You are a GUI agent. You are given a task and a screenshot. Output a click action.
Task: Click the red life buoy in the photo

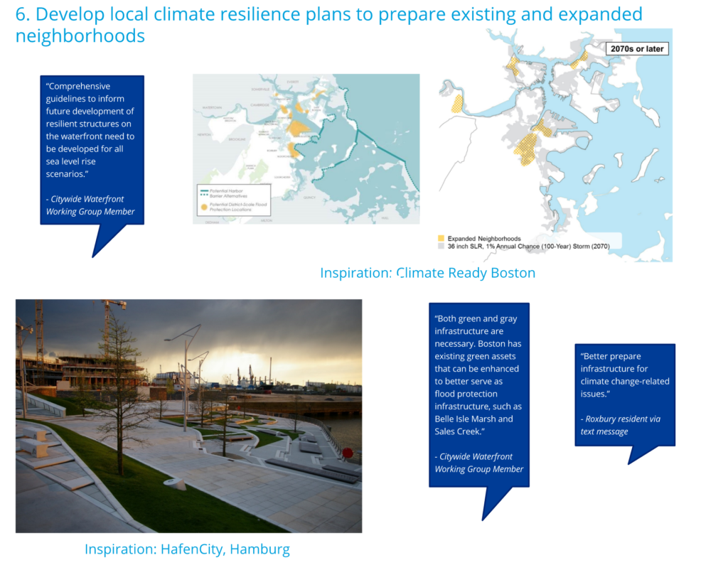[348, 453]
